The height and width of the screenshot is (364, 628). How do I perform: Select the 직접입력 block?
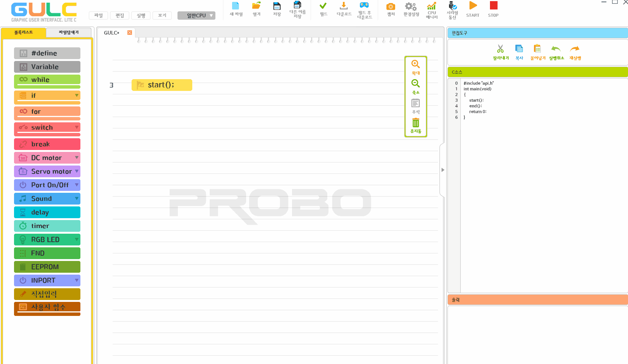point(47,294)
